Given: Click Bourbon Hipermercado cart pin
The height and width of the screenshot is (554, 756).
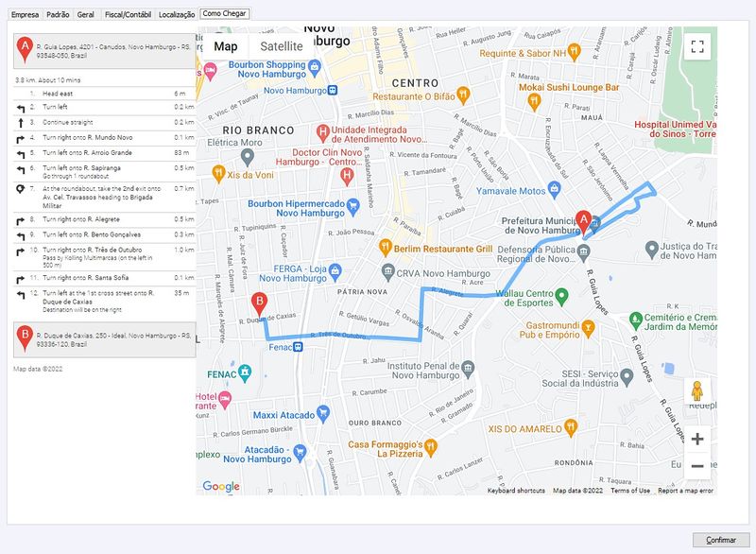Looking at the screenshot, I should (x=352, y=207).
